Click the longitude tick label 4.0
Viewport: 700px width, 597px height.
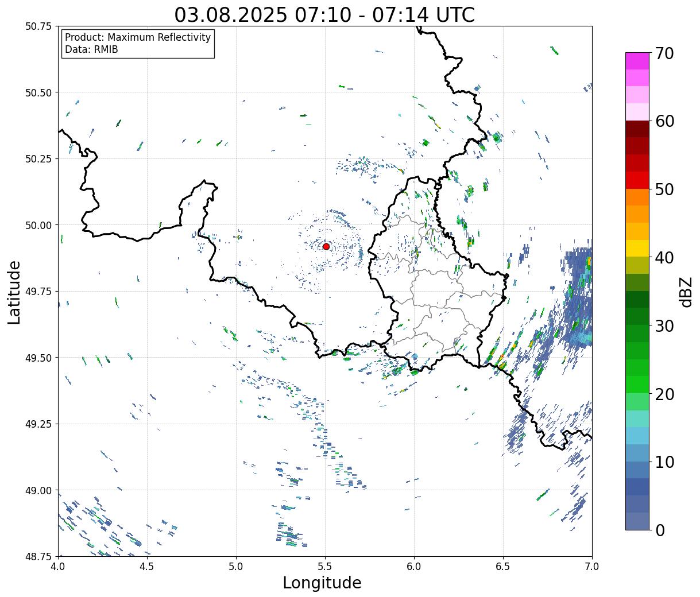click(58, 567)
